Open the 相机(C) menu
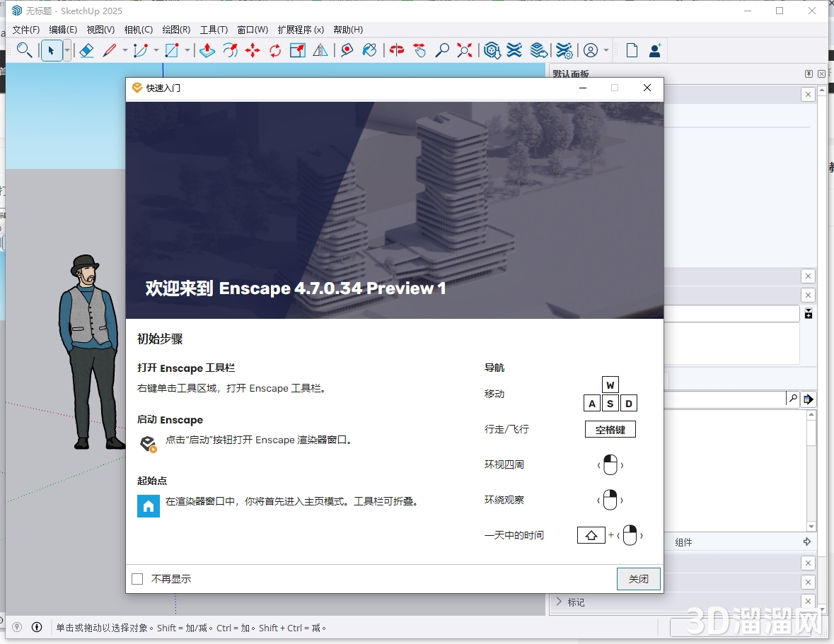The image size is (834, 644). coord(138,30)
